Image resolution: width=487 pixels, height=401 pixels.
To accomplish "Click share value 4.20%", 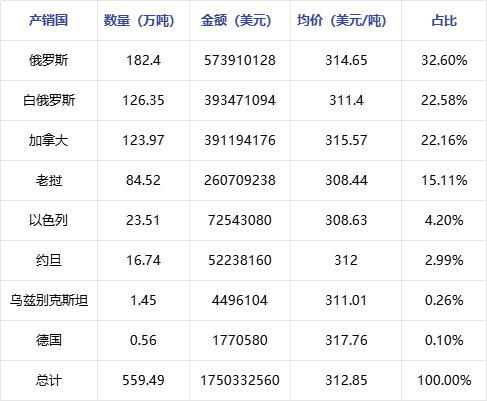I will [x=444, y=220].
